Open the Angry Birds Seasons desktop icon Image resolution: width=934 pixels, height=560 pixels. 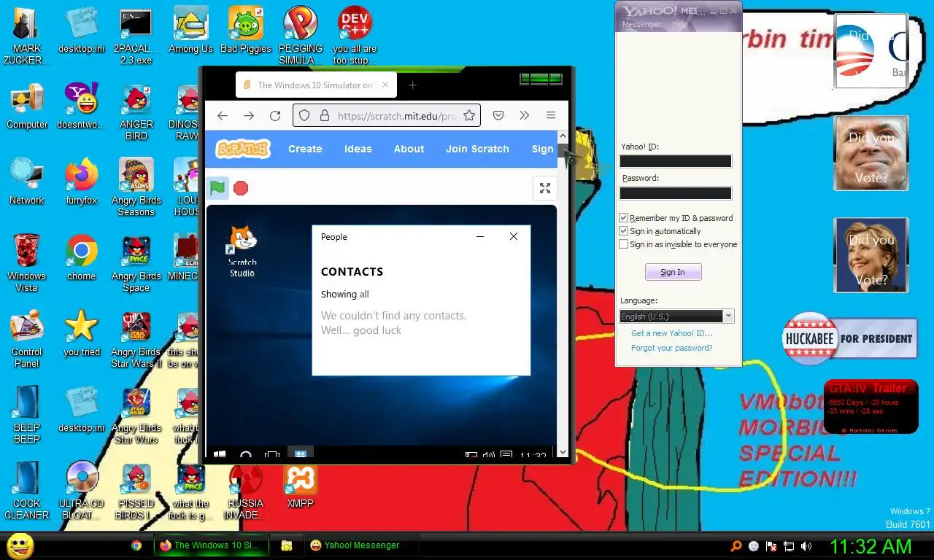point(136,188)
